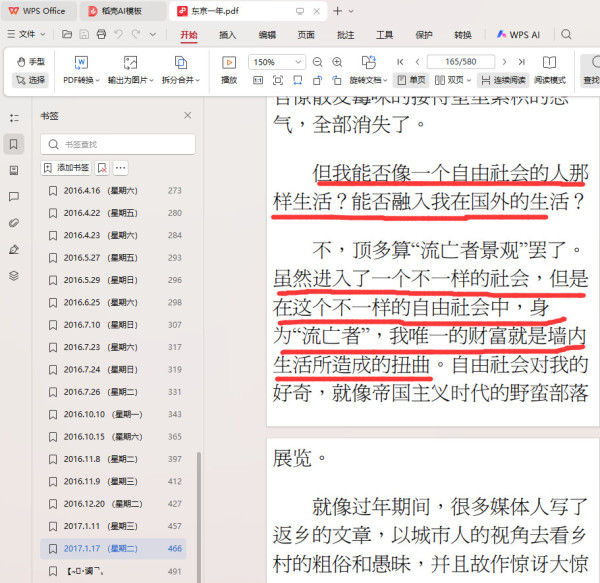This screenshot has width=600, height=583.
Task: Toggle continuous reading 连续阅读
Action: tap(503, 80)
